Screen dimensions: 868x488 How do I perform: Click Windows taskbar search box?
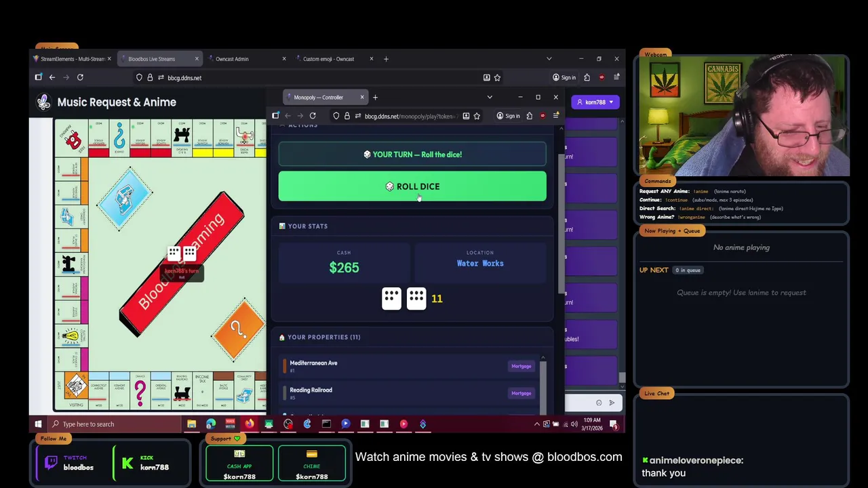(x=115, y=424)
